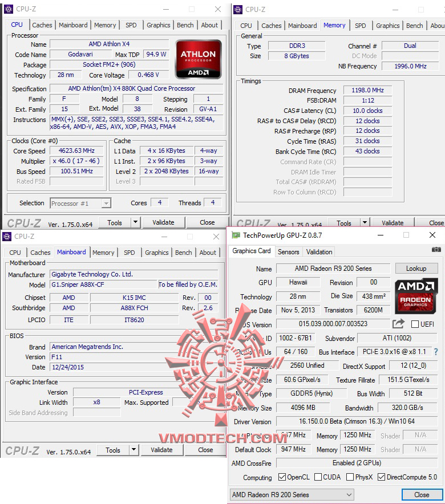Click Tools button in the Mainboard window
Image resolution: width=445 pixels, height=504 pixels.
113,450
